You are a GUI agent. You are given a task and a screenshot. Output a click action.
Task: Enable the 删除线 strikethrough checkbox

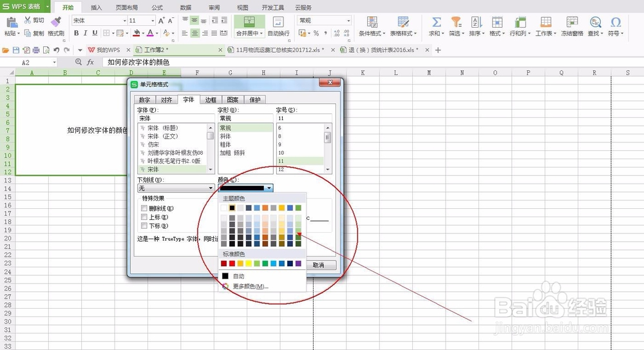pos(144,209)
